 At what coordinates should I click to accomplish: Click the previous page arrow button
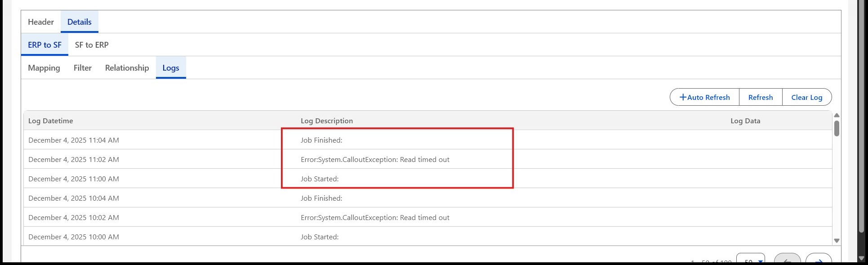pos(787,260)
